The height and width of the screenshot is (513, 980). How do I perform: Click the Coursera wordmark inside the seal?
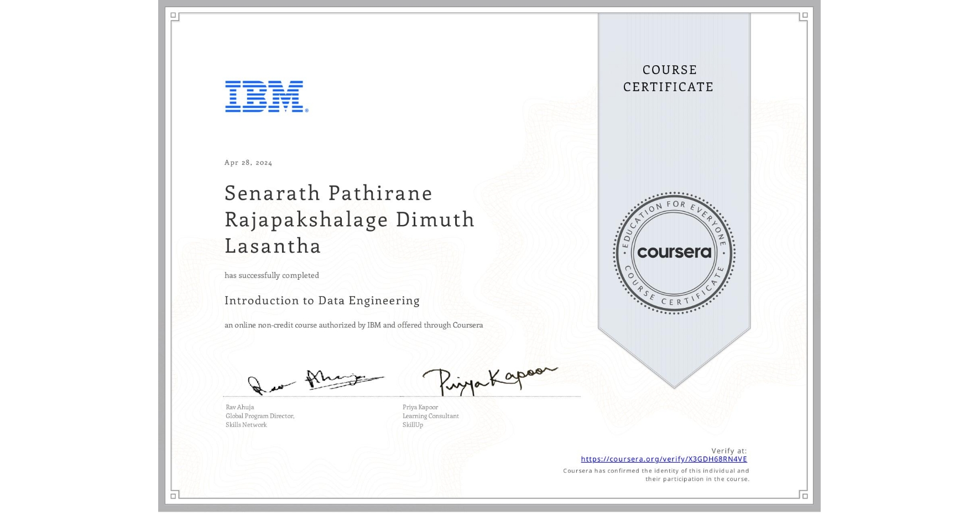coord(674,252)
